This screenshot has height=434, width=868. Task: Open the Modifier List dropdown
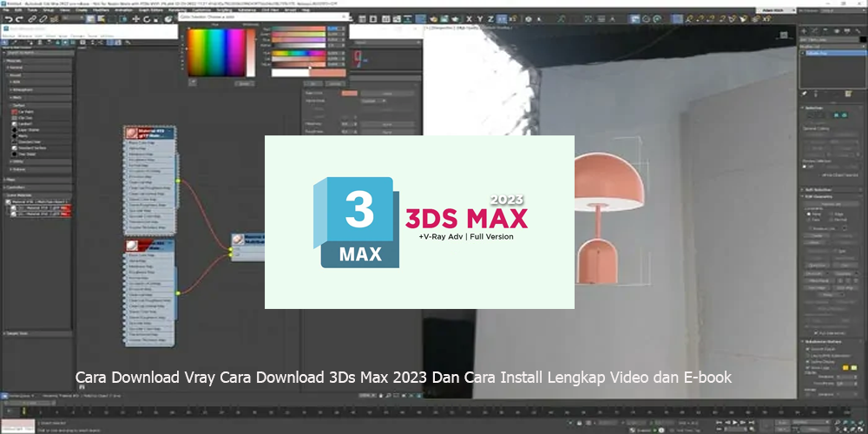click(x=832, y=47)
